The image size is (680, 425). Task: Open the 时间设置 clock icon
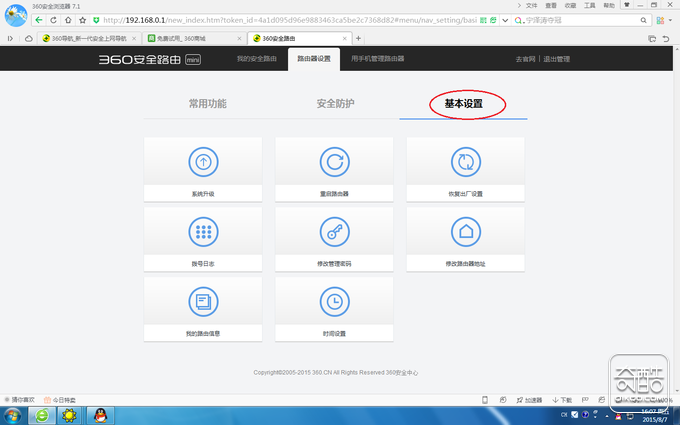(x=334, y=301)
